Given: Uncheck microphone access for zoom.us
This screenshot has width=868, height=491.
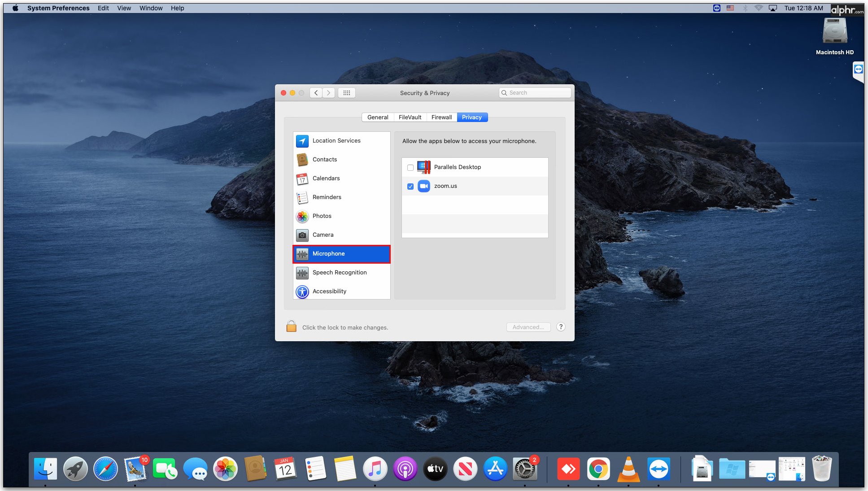Looking at the screenshot, I should pyautogui.click(x=410, y=187).
